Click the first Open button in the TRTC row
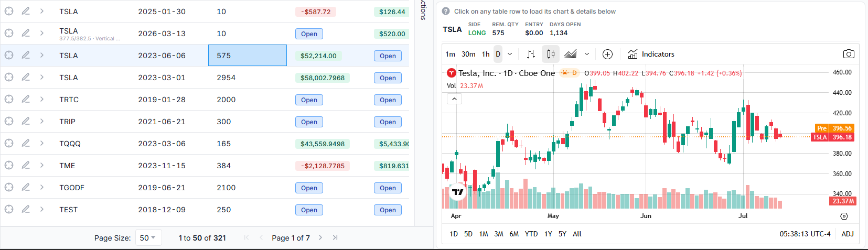The image size is (868, 250). (309, 100)
